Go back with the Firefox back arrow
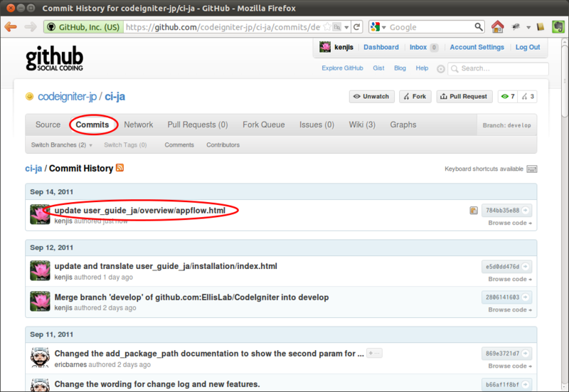The width and height of the screenshot is (569, 392). tap(11, 27)
